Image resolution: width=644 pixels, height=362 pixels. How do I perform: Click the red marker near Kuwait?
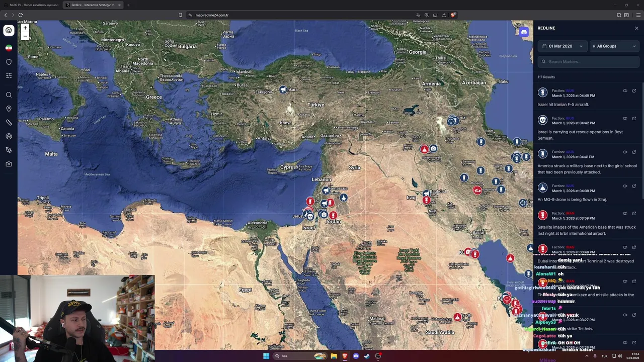point(474,254)
